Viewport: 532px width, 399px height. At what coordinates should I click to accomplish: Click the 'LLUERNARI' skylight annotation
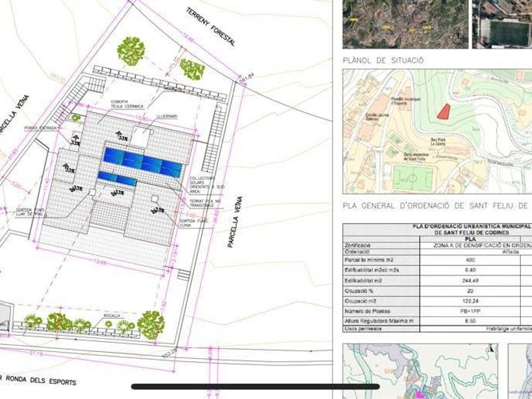point(167,116)
